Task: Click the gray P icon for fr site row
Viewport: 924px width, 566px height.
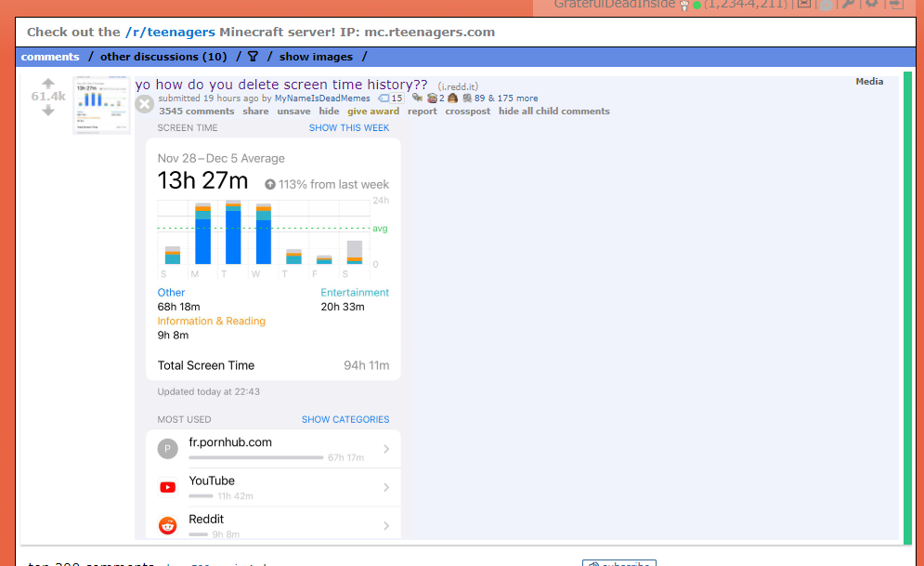Action: 167,449
